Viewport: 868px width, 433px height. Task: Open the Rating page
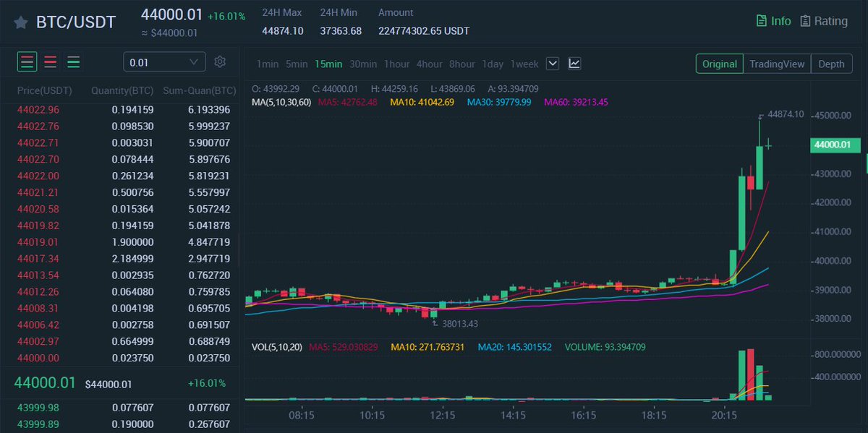coord(824,21)
